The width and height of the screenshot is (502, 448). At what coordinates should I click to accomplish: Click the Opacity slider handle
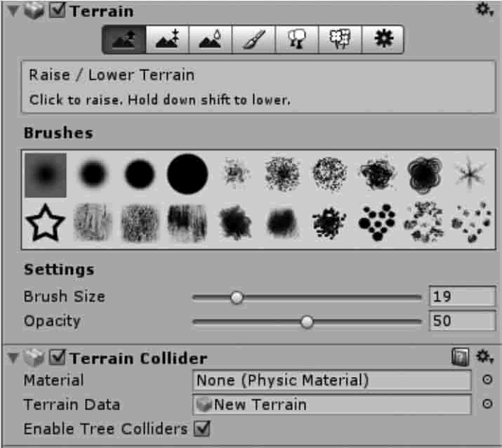(x=307, y=322)
